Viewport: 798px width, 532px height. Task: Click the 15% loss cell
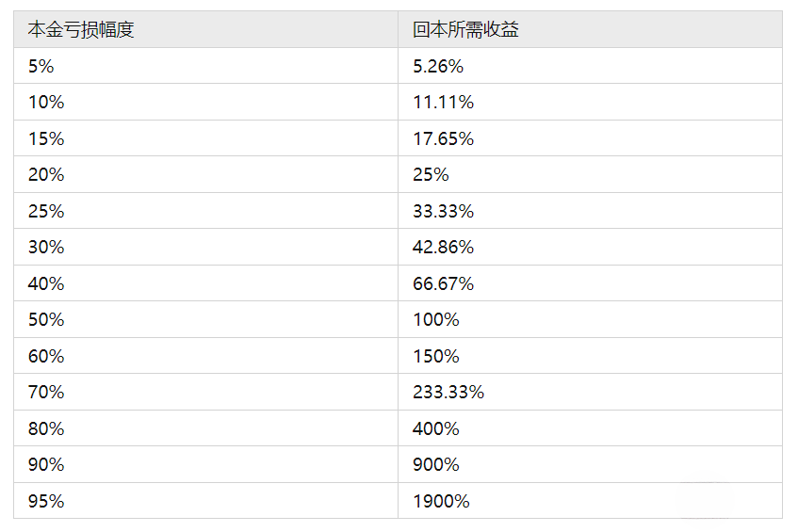point(46,138)
